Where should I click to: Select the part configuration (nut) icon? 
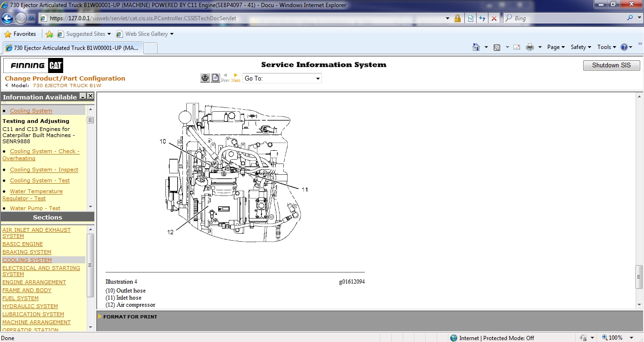[205, 77]
